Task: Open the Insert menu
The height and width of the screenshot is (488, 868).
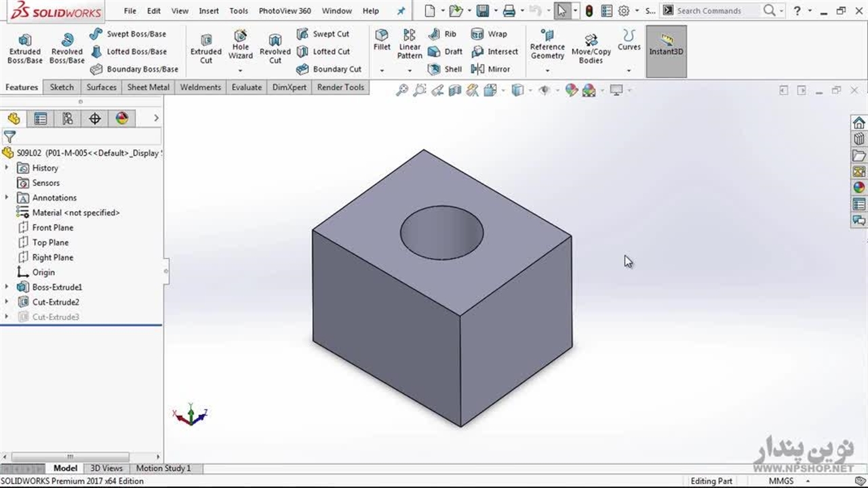Action: tap(209, 11)
